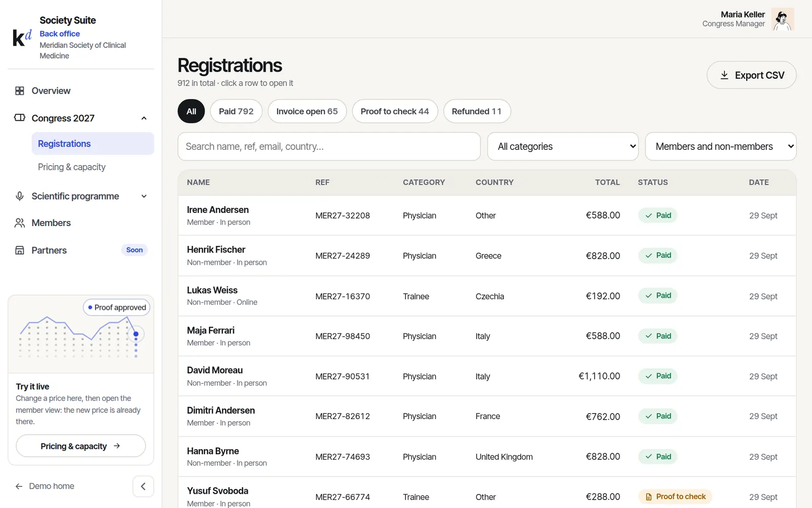Click the back arrow beside Demo home
This screenshot has height=508, width=812.
(19, 487)
